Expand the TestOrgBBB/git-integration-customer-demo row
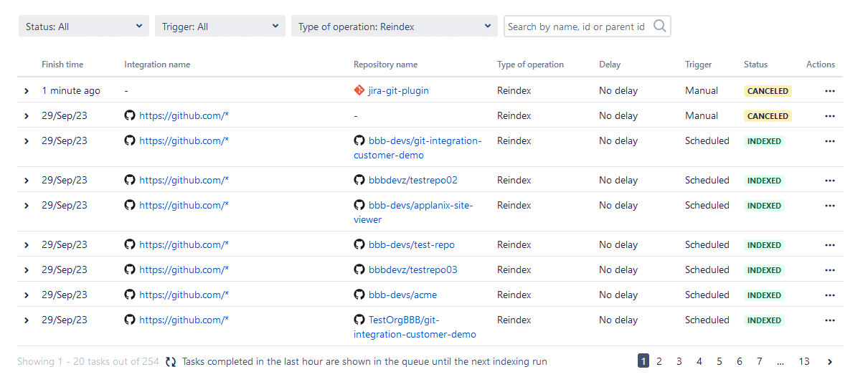The width and height of the screenshot is (868, 382). pos(27,320)
